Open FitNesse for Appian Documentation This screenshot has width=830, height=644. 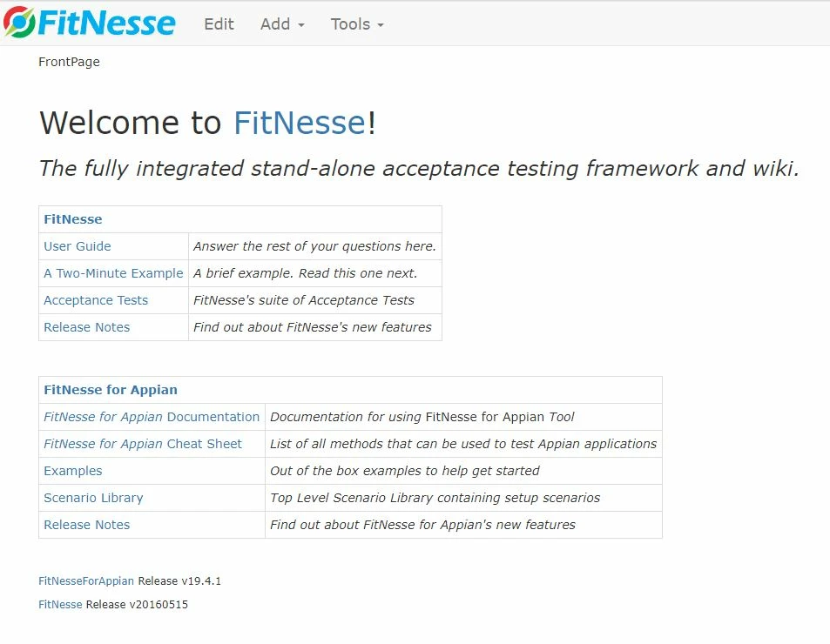pyautogui.click(x=152, y=417)
